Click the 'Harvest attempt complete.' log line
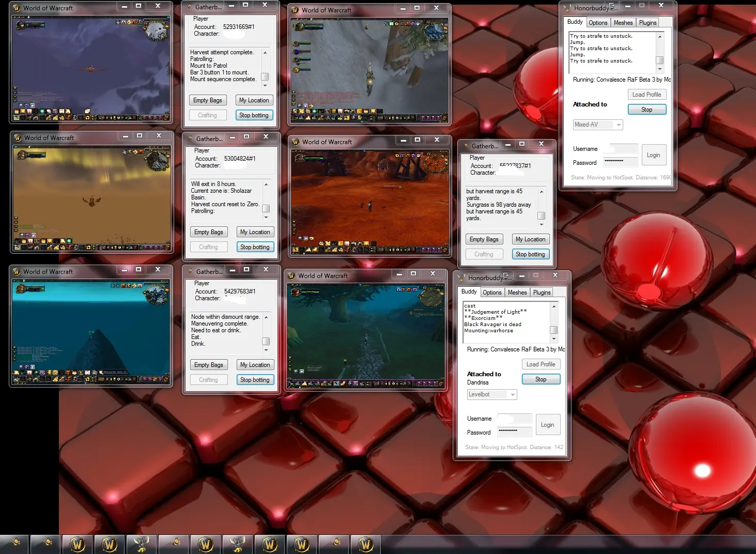Viewport: 756px width, 554px height. point(222,52)
